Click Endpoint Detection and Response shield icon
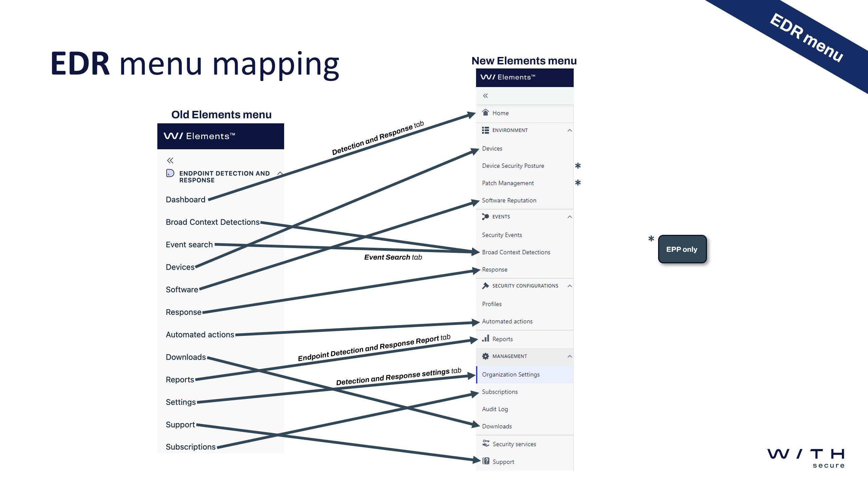 [x=170, y=174]
